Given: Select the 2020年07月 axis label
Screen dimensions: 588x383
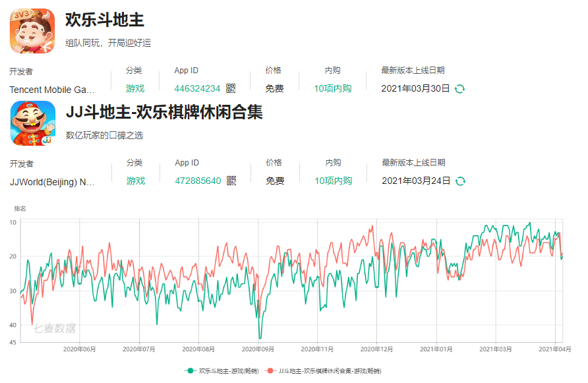Looking at the screenshot, I should click(x=138, y=349).
